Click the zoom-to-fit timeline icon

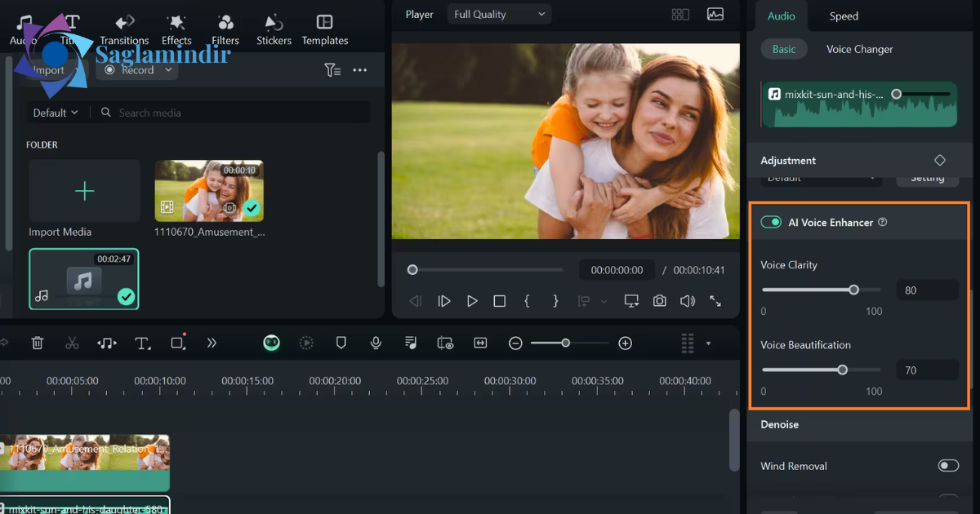480,343
